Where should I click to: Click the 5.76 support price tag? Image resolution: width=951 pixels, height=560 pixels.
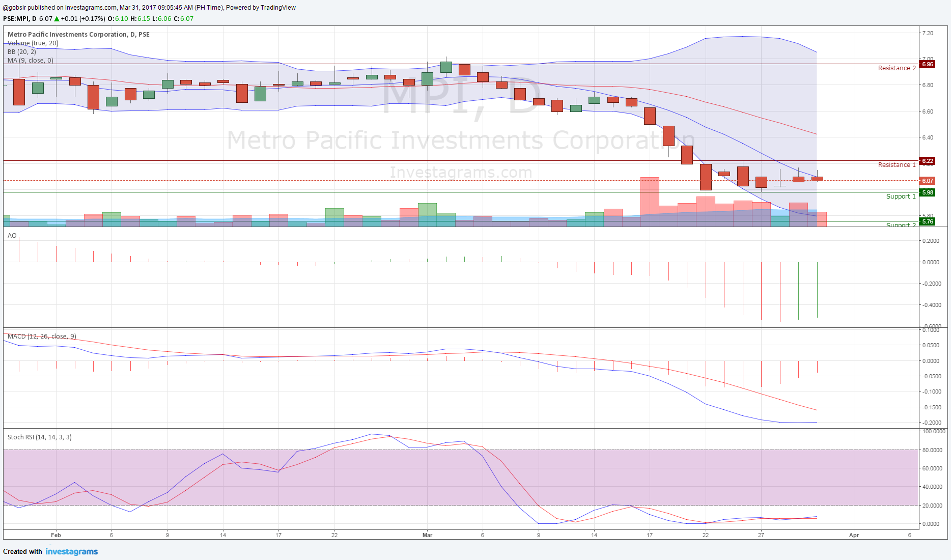pos(928,221)
